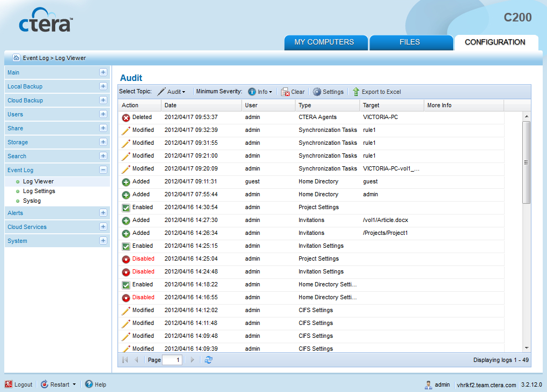Click Export to Excel label
Screen dimensions: 547x392
pyautogui.click(x=381, y=92)
